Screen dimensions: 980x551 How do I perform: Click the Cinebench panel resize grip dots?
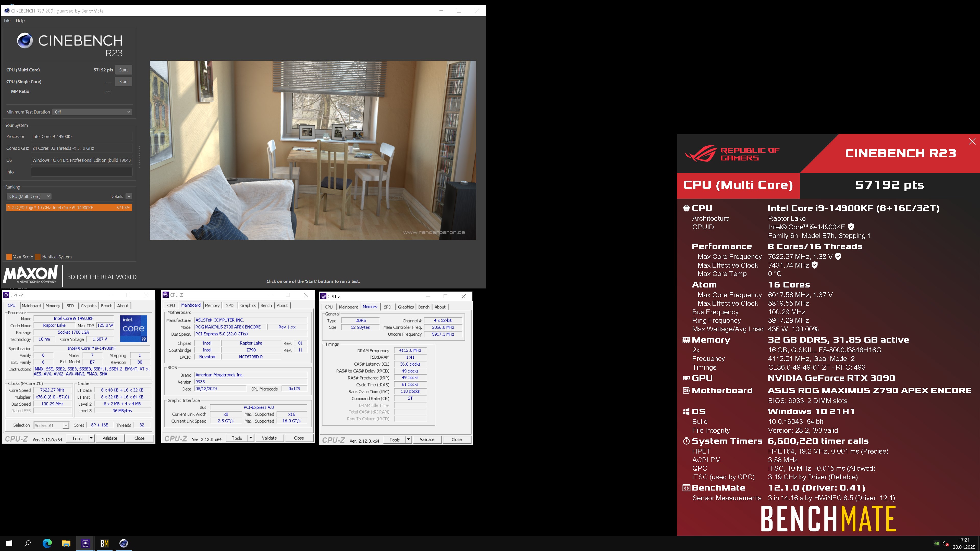[139, 156]
